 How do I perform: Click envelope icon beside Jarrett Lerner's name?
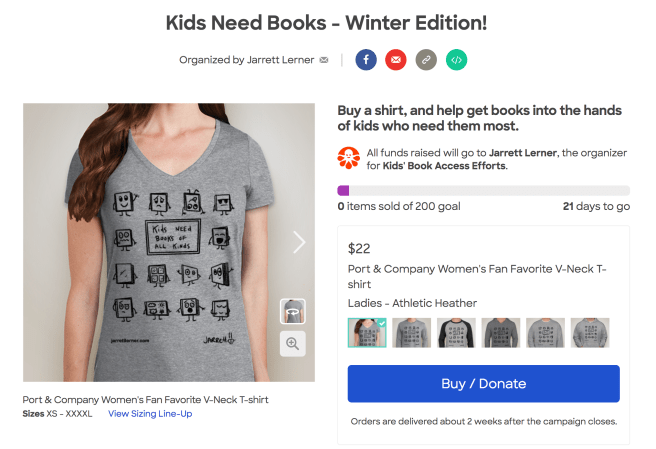[324, 60]
